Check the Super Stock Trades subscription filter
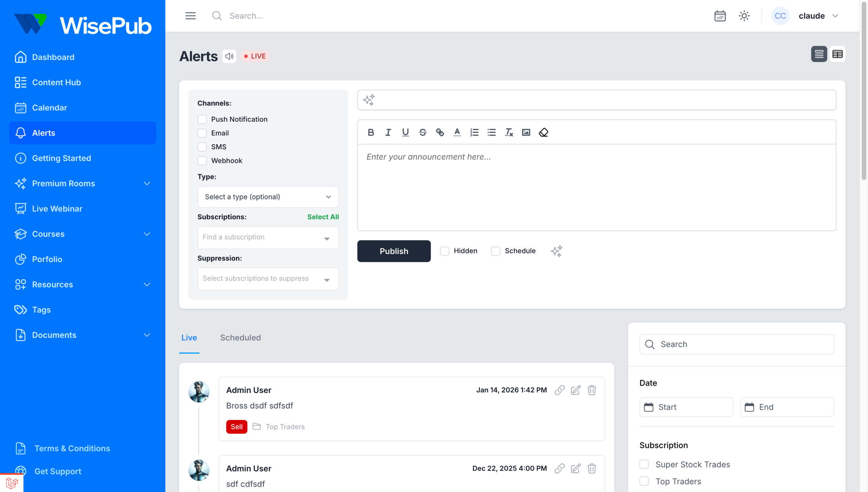Image resolution: width=868 pixels, height=492 pixels. 644,464
